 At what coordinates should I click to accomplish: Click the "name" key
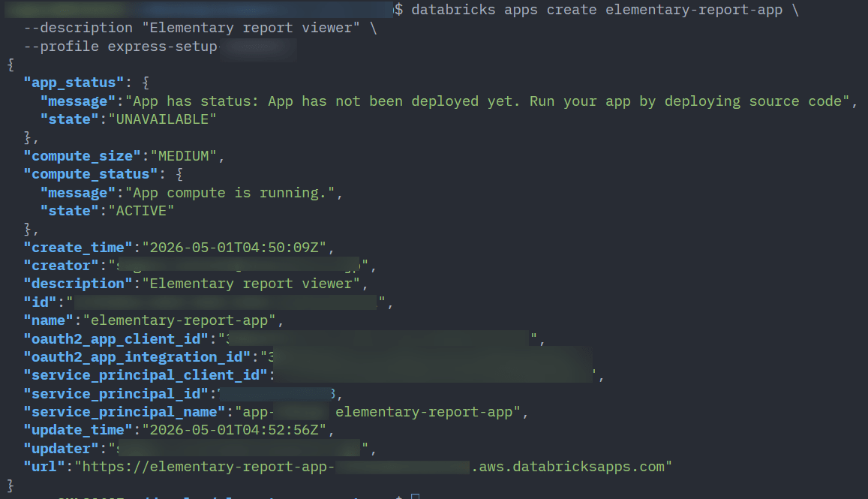coord(48,320)
